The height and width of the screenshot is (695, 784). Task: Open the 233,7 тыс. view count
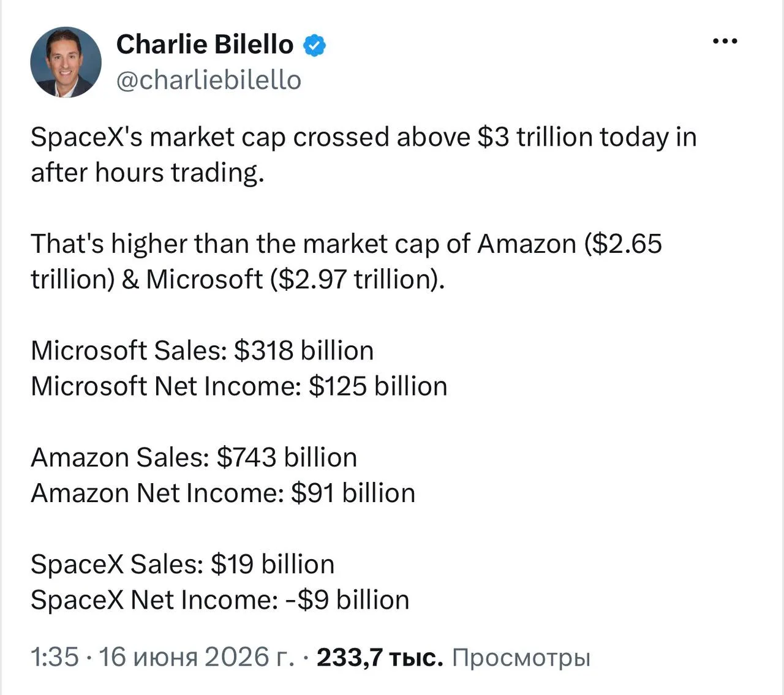380,658
